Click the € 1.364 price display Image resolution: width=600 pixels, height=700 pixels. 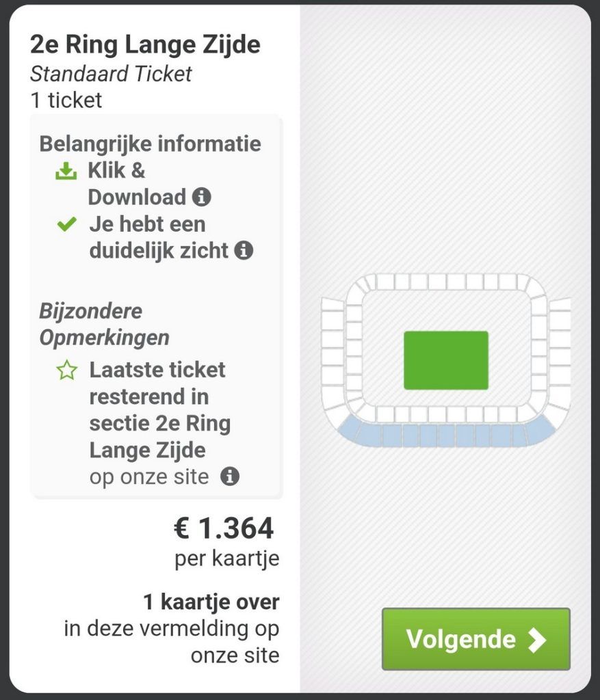coord(224,528)
